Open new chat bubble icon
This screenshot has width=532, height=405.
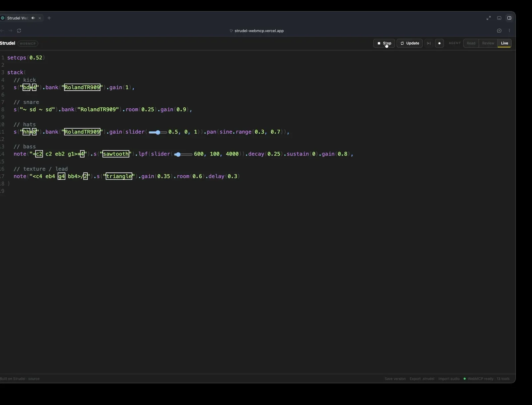click(x=499, y=31)
